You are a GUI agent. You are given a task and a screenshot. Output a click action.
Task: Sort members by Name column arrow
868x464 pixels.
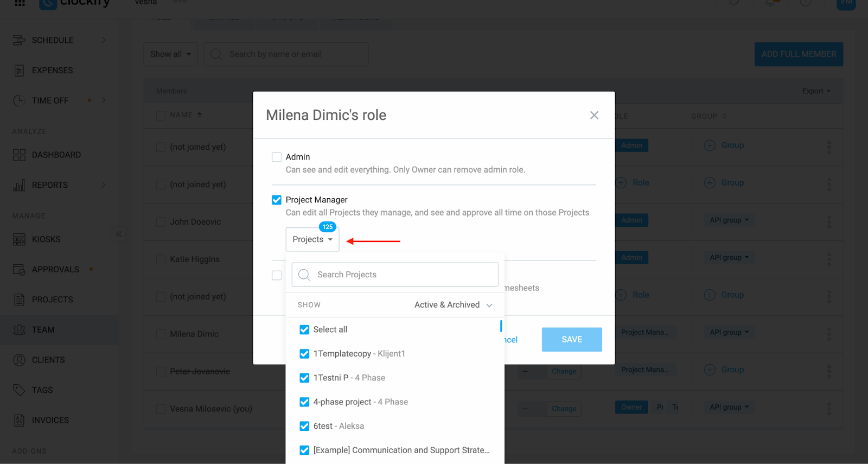[x=200, y=115]
